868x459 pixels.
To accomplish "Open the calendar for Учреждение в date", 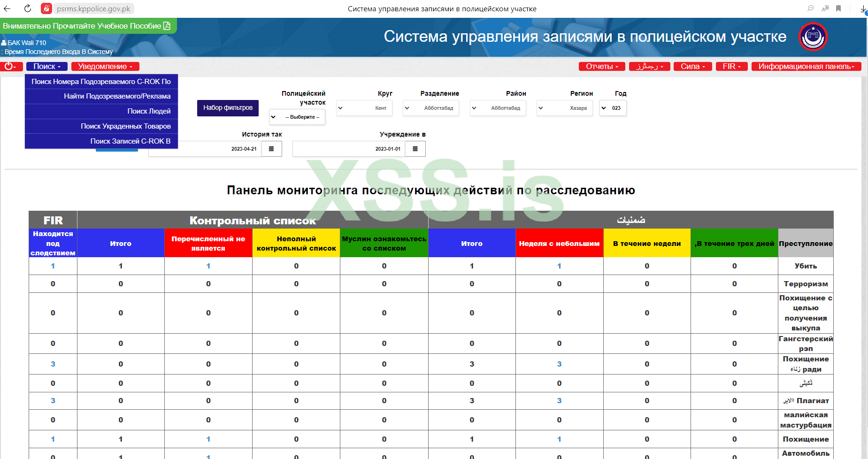I will 415,149.
